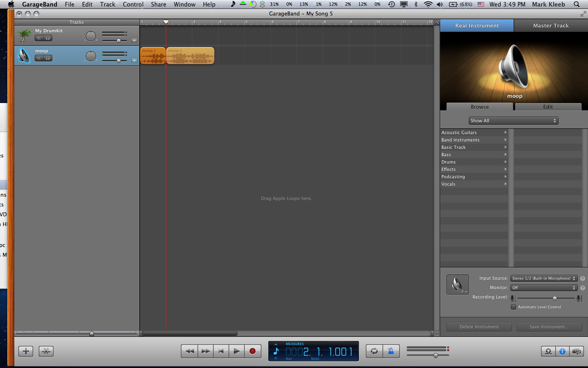Select the moop.1 audio region
The height and width of the screenshot is (368, 588).
click(x=153, y=56)
